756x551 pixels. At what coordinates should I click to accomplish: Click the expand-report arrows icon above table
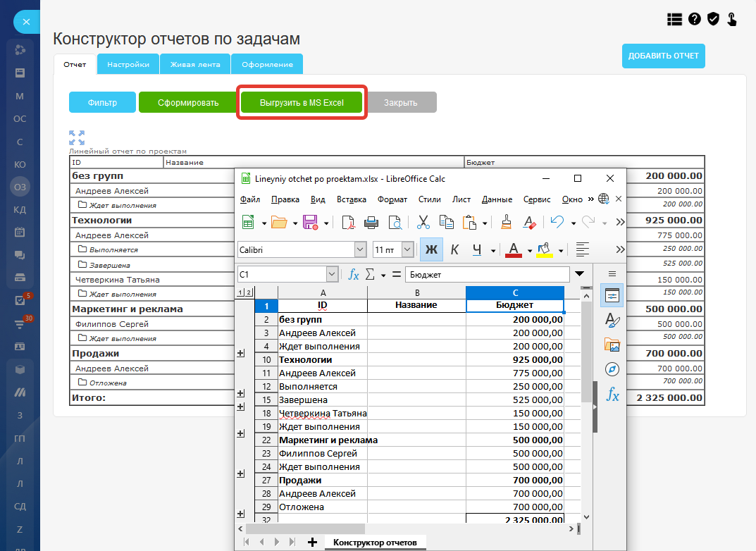pos(77,137)
